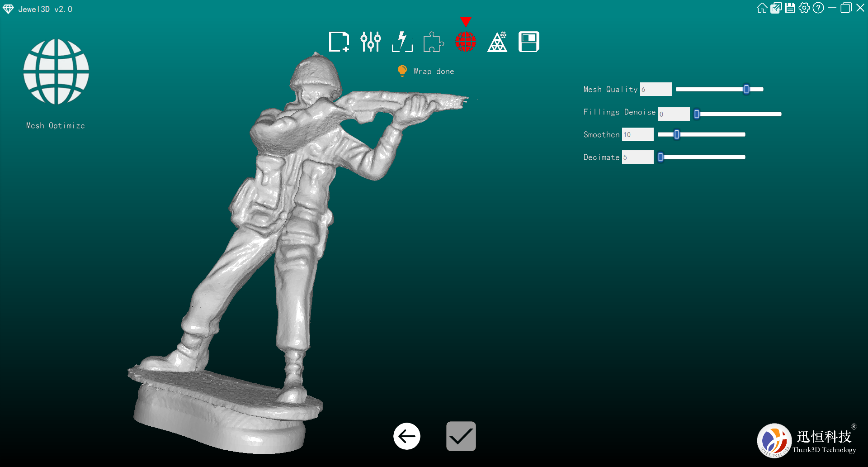Go to home via house icon
This screenshot has height=467, width=868.
762,8
